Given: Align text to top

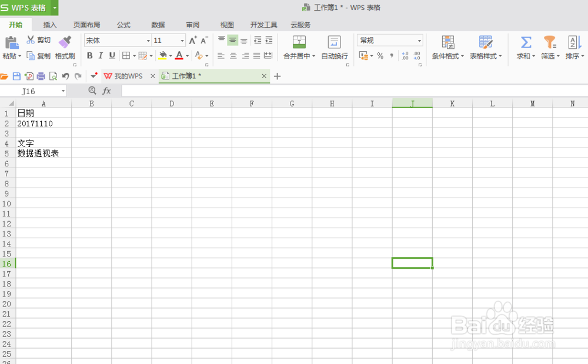Looking at the screenshot, I should point(221,40).
